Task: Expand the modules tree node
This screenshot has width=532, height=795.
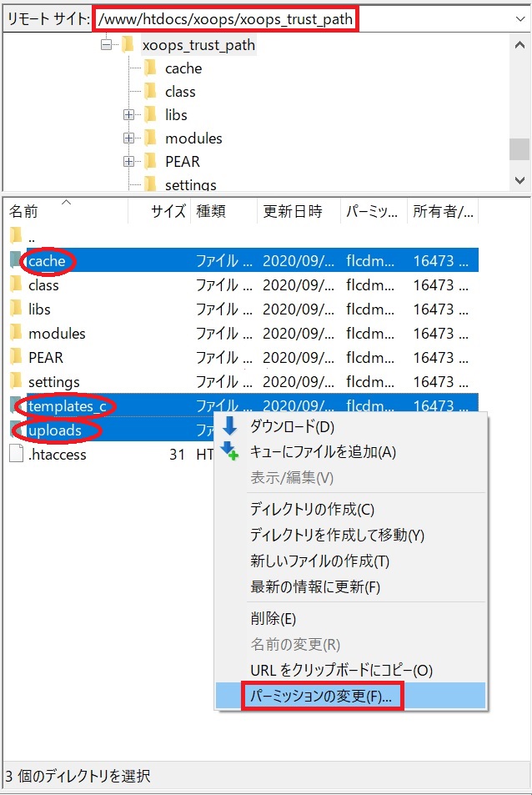Action: pos(128,138)
